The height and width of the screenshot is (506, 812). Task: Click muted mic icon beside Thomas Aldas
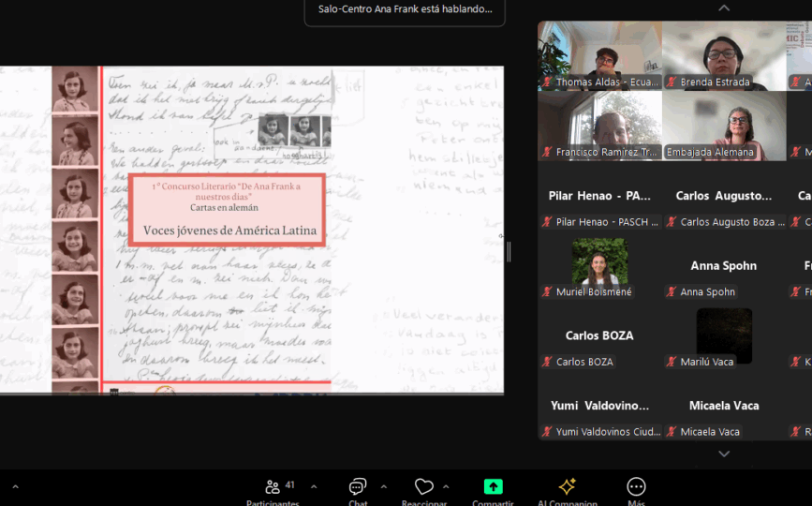click(547, 82)
